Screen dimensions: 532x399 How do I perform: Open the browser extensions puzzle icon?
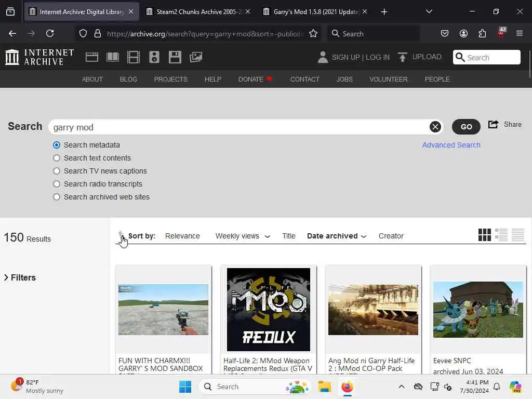(482, 33)
